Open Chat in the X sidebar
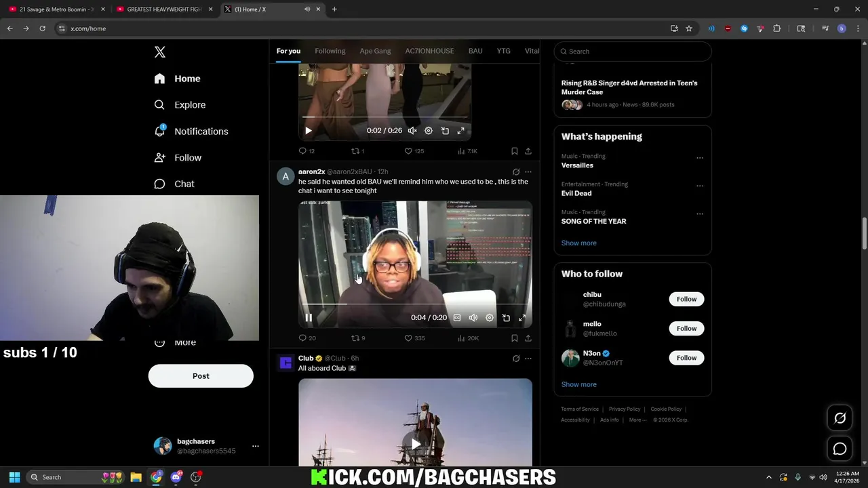 (x=175, y=184)
